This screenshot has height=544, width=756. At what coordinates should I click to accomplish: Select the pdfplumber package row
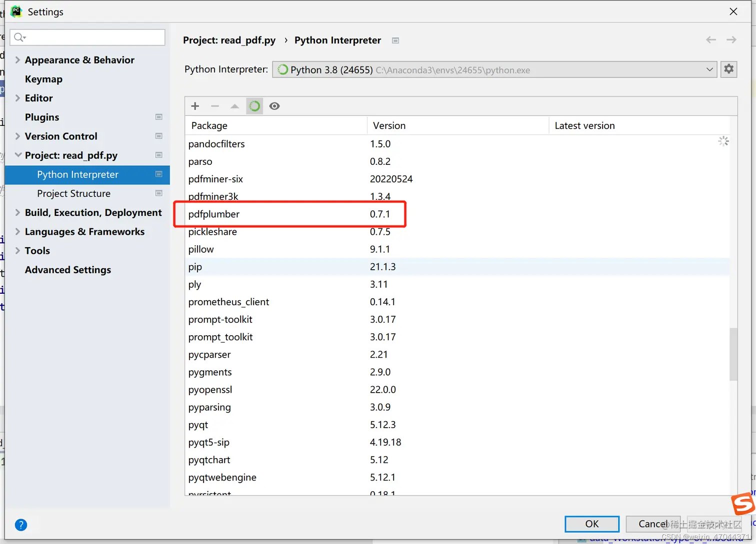click(x=457, y=214)
